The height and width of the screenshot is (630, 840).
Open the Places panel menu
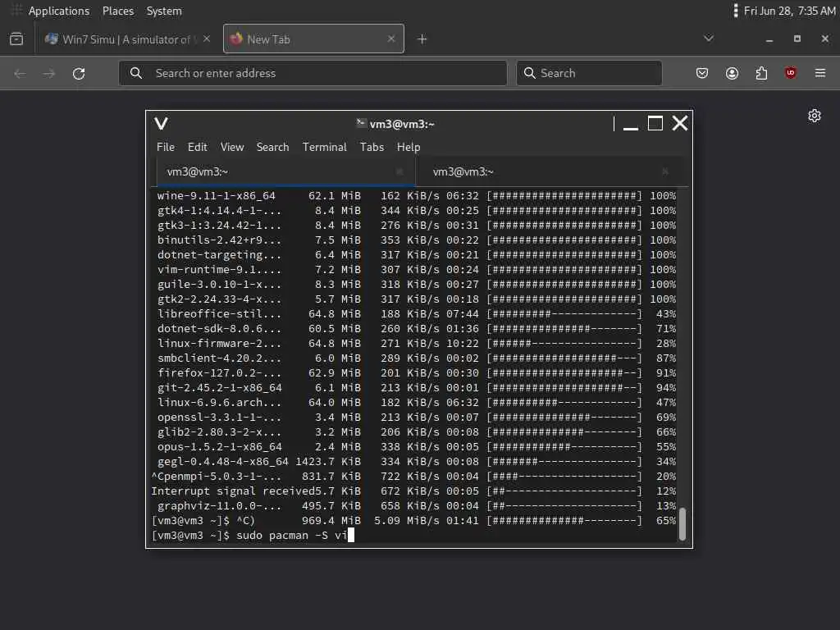(x=118, y=11)
